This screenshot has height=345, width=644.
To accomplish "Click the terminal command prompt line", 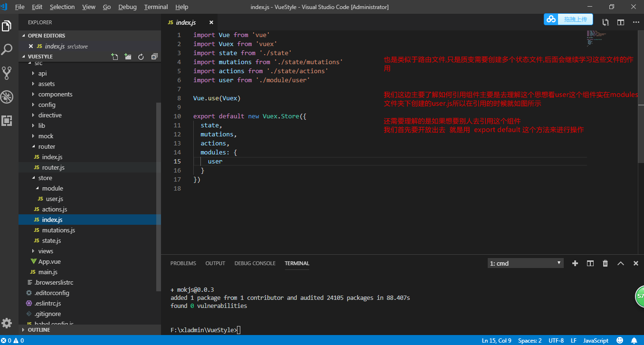I will 205,330.
